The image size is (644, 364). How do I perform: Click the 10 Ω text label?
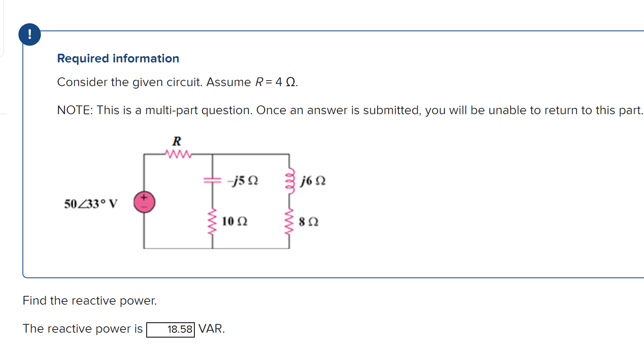(234, 221)
